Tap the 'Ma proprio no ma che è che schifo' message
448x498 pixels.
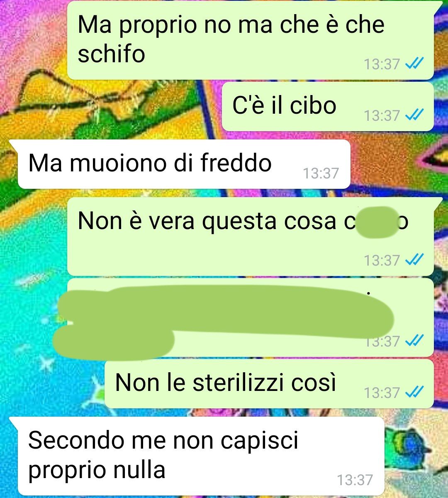click(251, 40)
